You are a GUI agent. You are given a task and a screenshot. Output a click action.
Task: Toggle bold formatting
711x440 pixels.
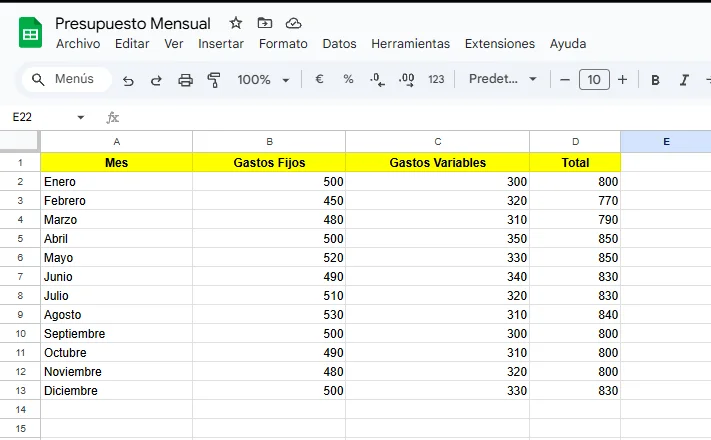(x=655, y=80)
